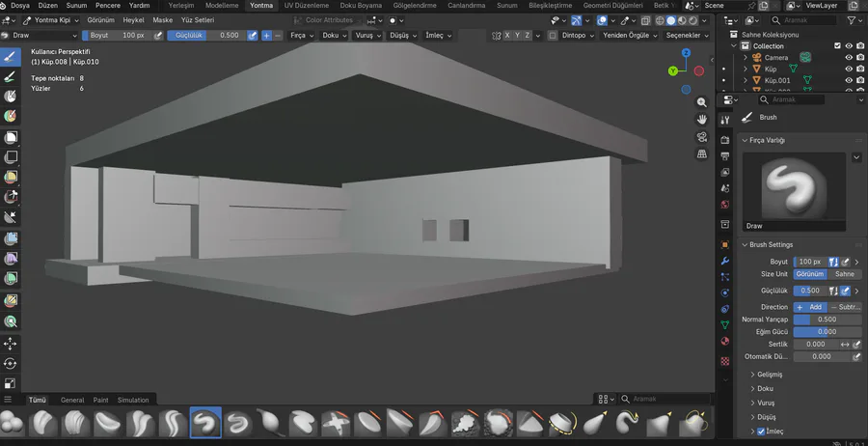The image size is (868, 446).
Task: Click the Draw brush preview thumbnail
Action: tap(794, 188)
